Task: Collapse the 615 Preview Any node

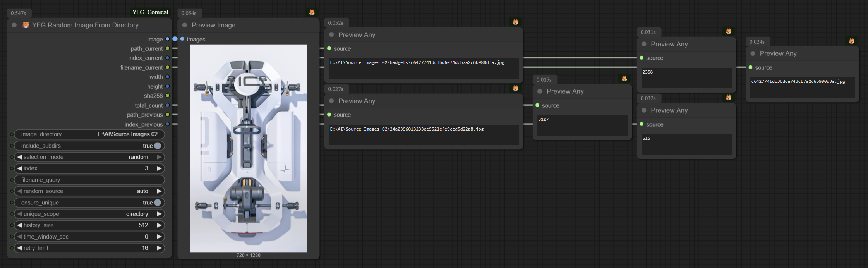Action: pyautogui.click(x=644, y=110)
